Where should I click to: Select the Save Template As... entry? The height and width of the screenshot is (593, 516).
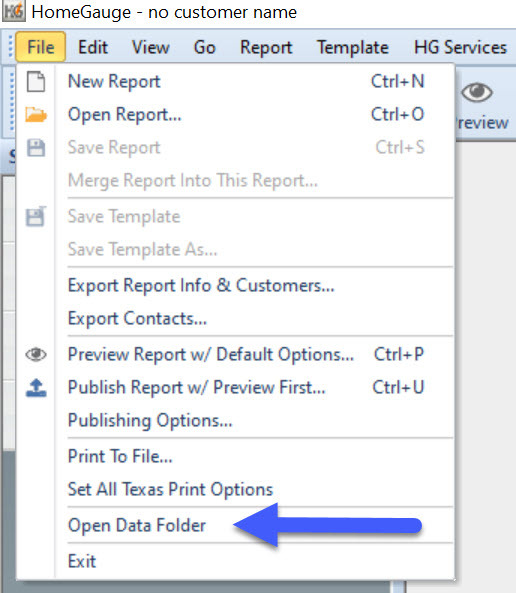point(235,250)
